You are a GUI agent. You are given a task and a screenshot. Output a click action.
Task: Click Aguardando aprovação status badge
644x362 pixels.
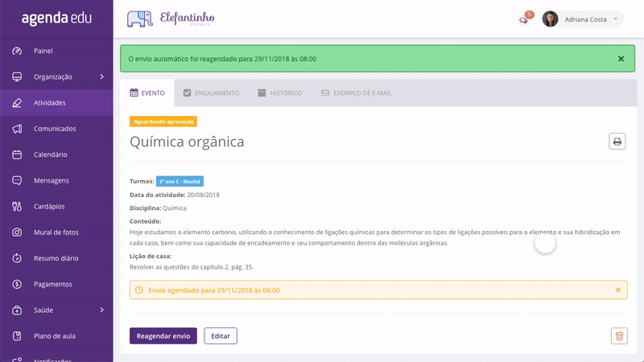point(163,121)
